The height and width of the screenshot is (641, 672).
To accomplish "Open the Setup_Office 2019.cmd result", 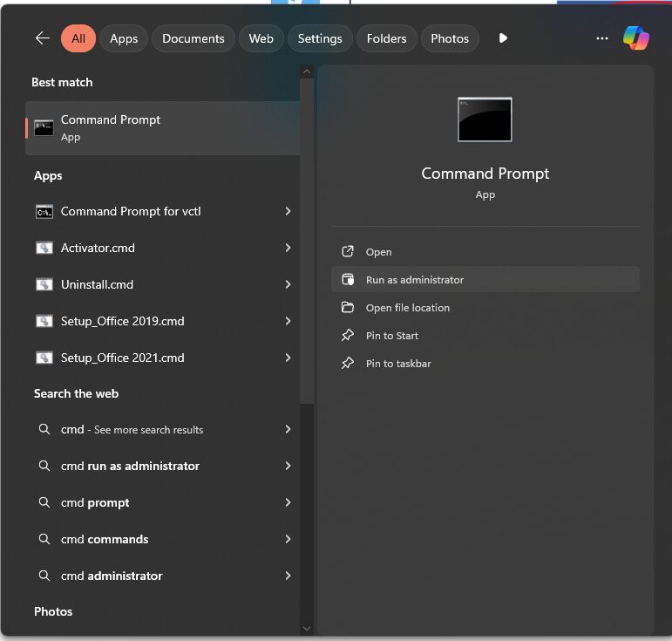I will 162,321.
